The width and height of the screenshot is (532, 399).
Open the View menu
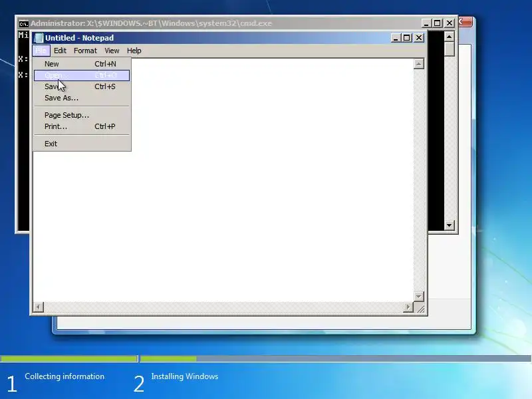[x=112, y=51]
